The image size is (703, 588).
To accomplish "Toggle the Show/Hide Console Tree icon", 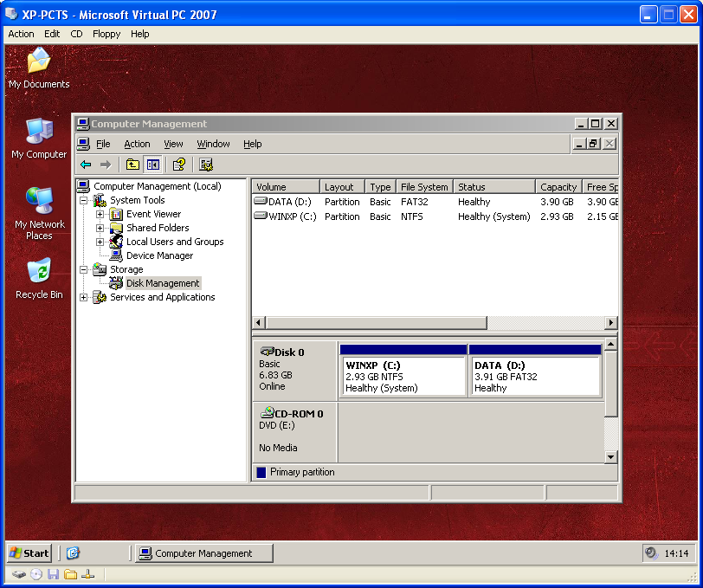I will pos(153,165).
